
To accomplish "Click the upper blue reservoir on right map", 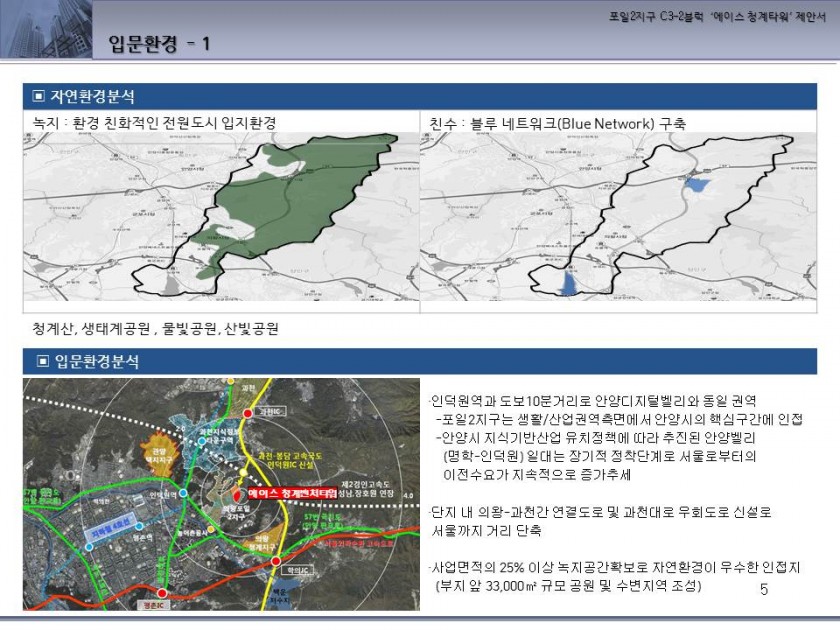I will pos(697,184).
